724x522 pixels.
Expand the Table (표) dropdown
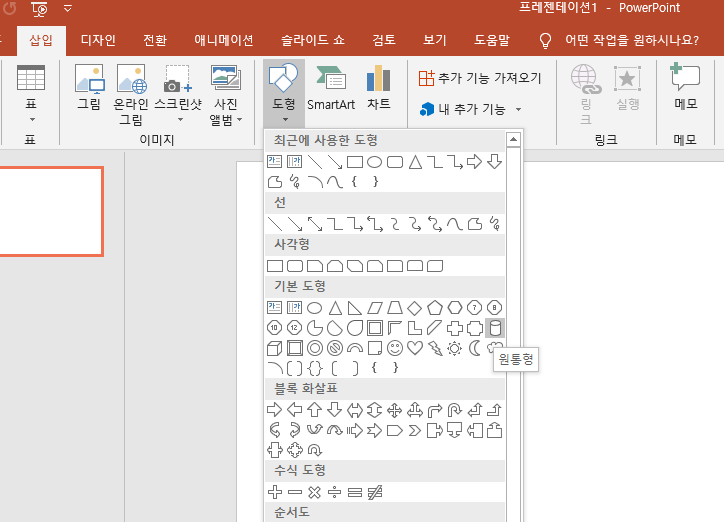point(31,94)
